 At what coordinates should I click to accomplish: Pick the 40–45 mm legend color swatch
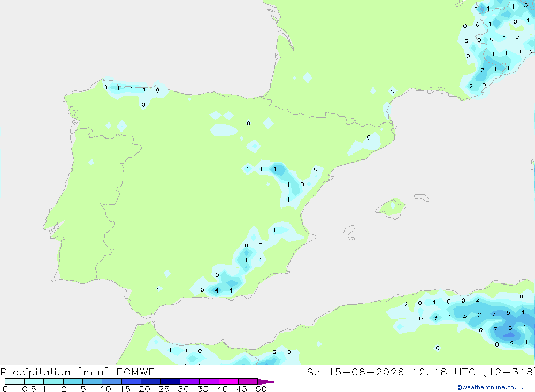228,381
